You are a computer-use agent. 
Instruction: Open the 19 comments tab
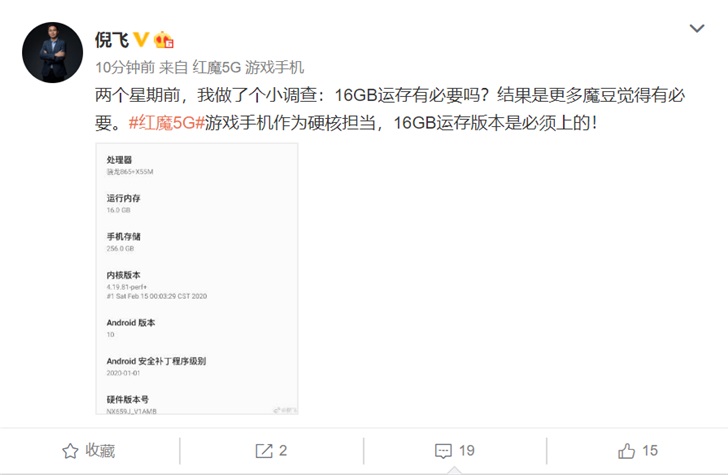pyautogui.click(x=467, y=450)
